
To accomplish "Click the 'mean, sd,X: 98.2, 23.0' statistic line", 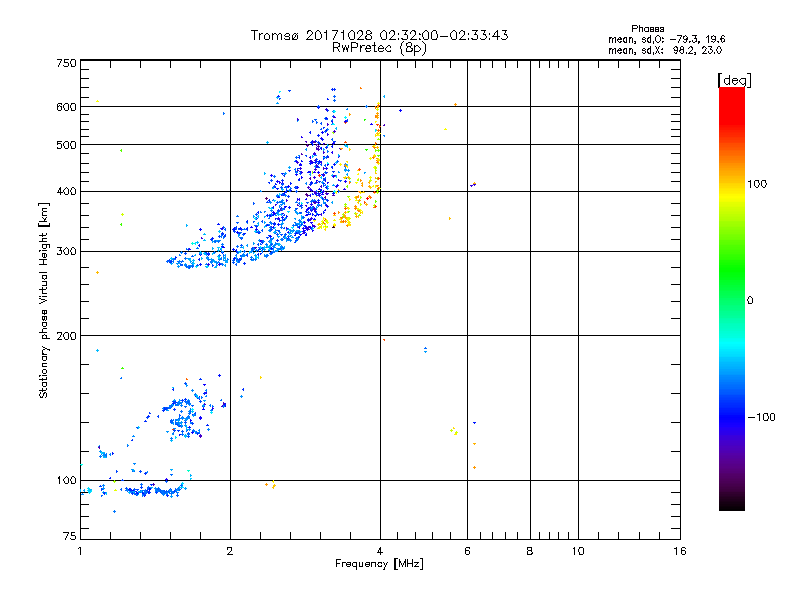I will pyautogui.click(x=665, y=50).
